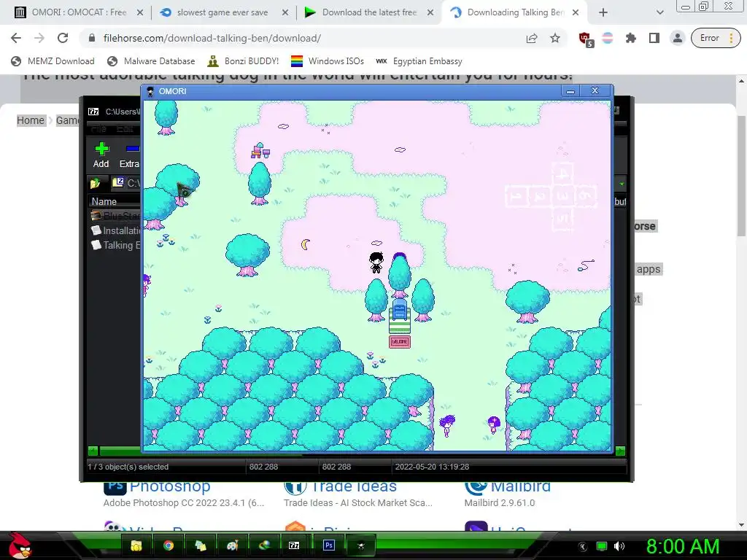This screenshot has width=747, height=560.
Task: Click the Name column header in 7-Zip
Action: pyautogui.click(x=114, y=201)
